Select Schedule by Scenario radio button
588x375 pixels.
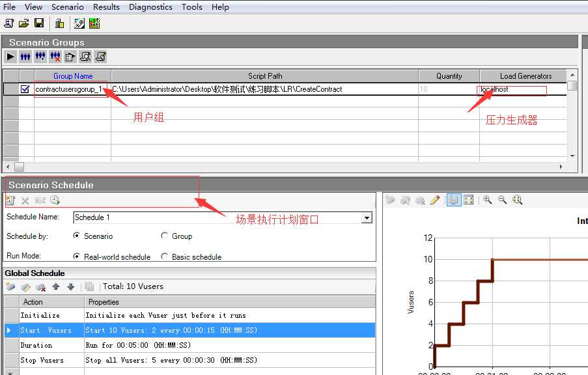(76, 236)
